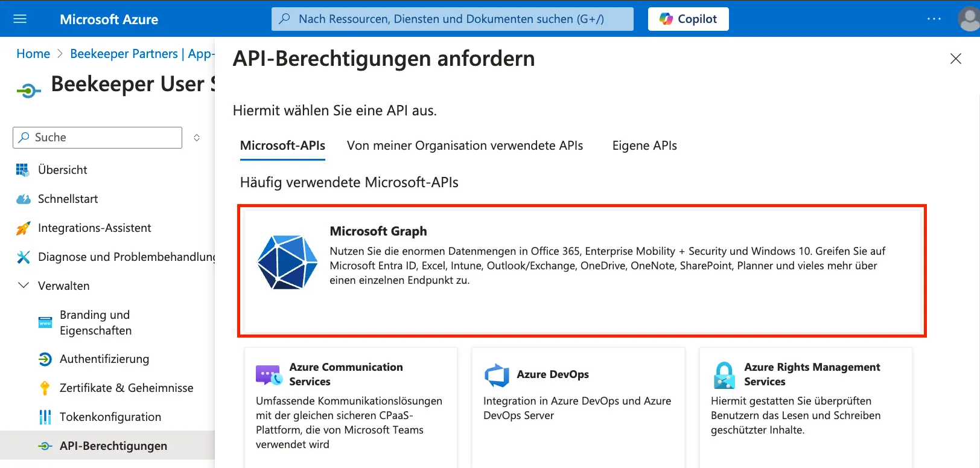Select Azure Communication Services card
980x468 pixels.
pos(351,408)
